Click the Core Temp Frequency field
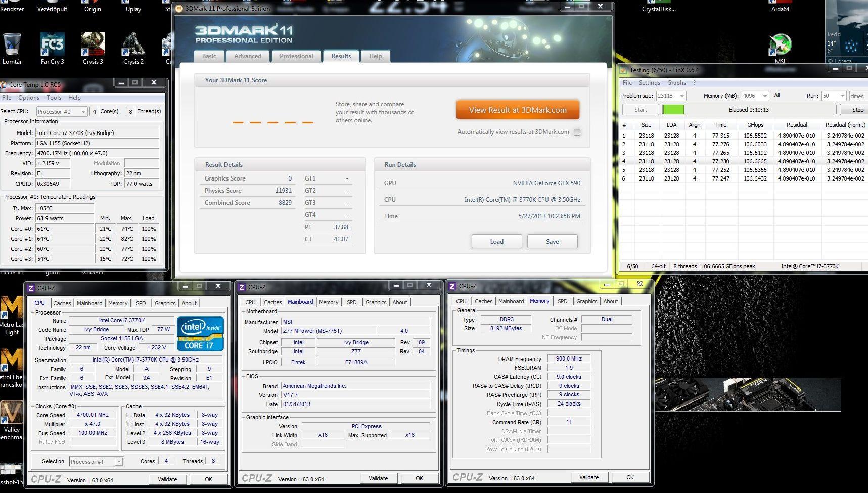Viewport: 868px width, 493px height. pos(98,153)
